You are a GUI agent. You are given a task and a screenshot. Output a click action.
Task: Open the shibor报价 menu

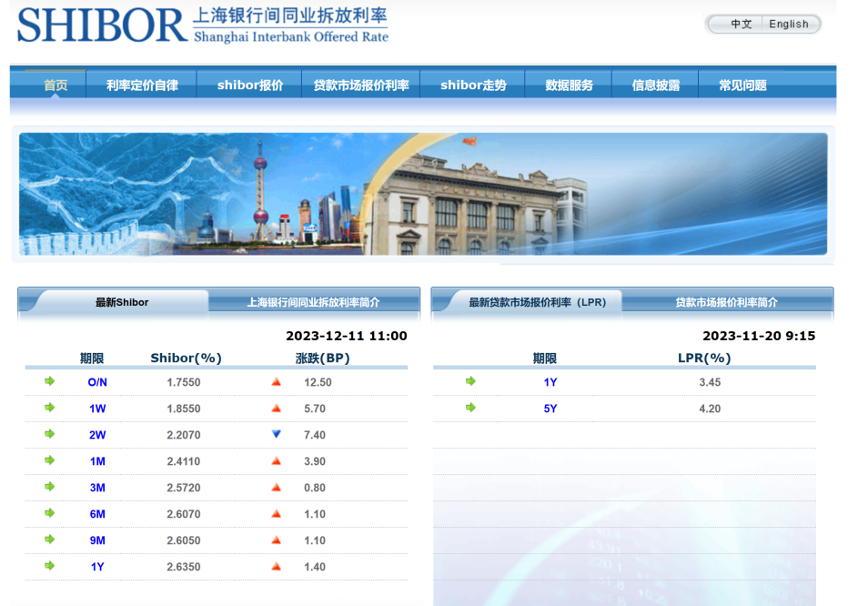coord(249,86)
